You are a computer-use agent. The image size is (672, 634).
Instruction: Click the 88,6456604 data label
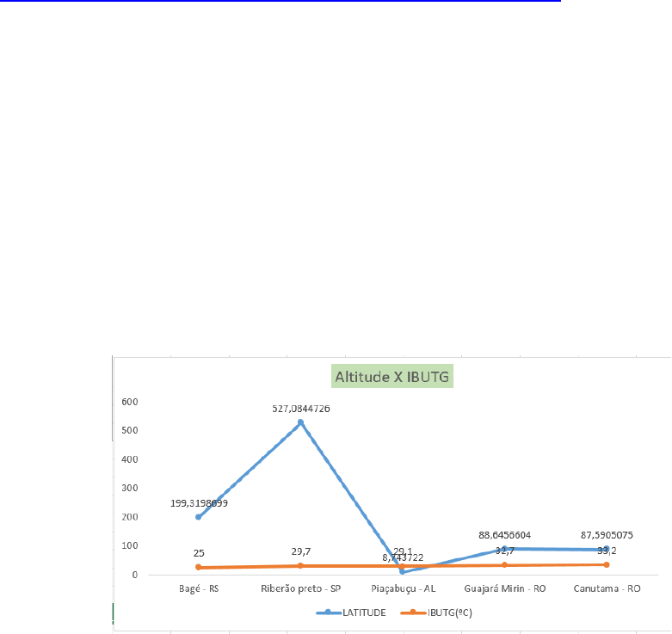[511, 535]
